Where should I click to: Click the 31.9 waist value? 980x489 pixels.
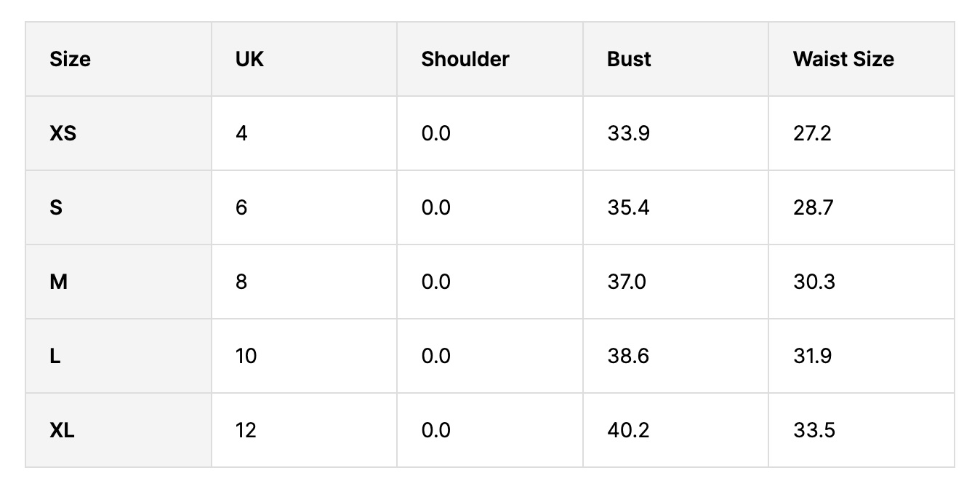pos(813,357)
